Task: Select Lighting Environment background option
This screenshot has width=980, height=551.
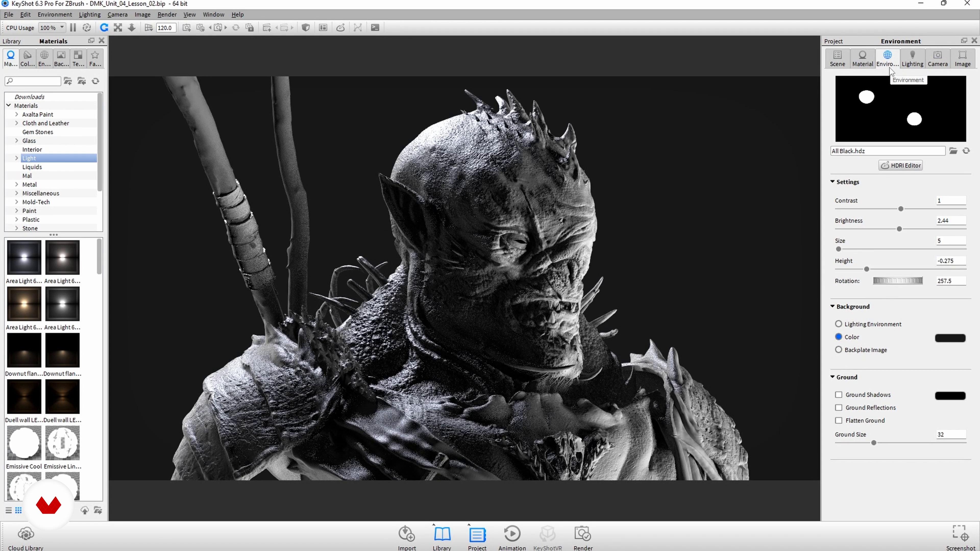Action: tap(838, 324)
